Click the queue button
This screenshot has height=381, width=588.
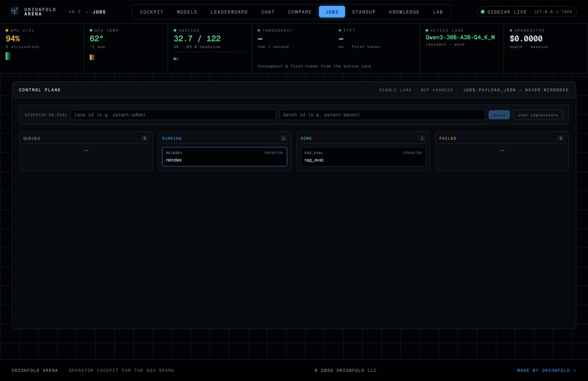[499, 115]
